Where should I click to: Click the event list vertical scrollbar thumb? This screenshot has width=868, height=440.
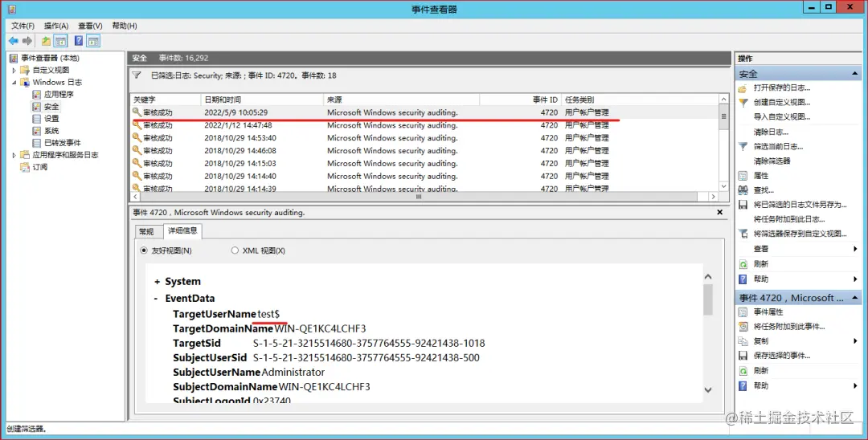pyautogui.click(x=723, y=116)
